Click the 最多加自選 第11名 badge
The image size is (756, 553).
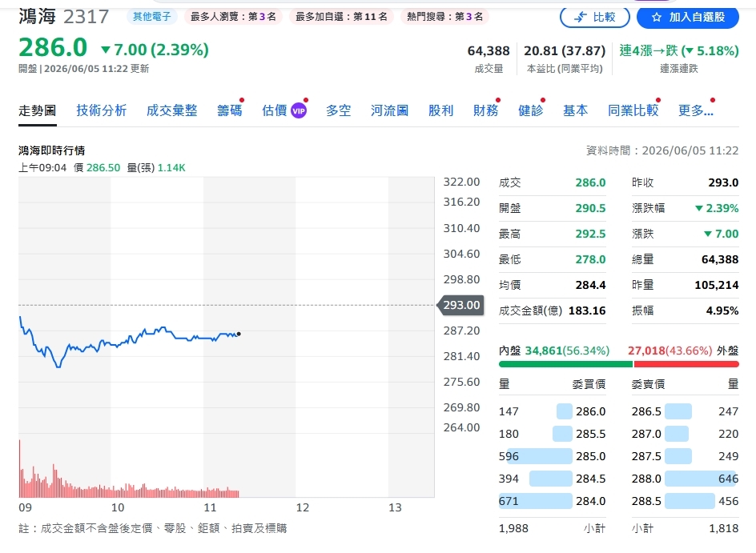point(341,16)
